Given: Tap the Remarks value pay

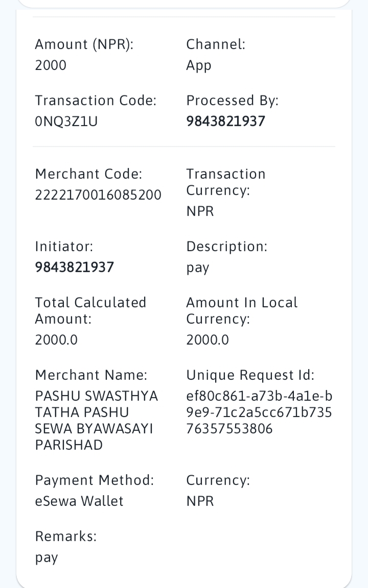Looking at the screenshot, I should [46, 558].
